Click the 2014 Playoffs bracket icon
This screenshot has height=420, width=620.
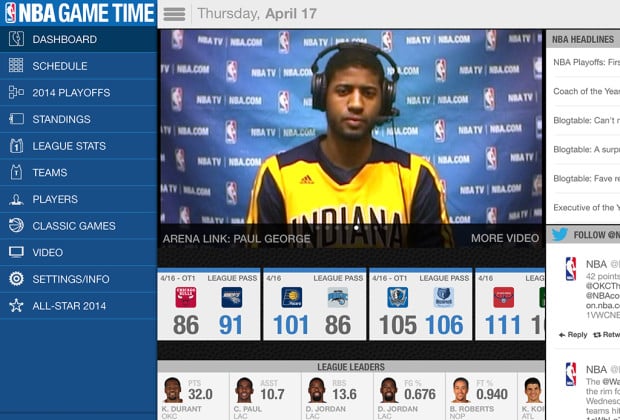16,92
